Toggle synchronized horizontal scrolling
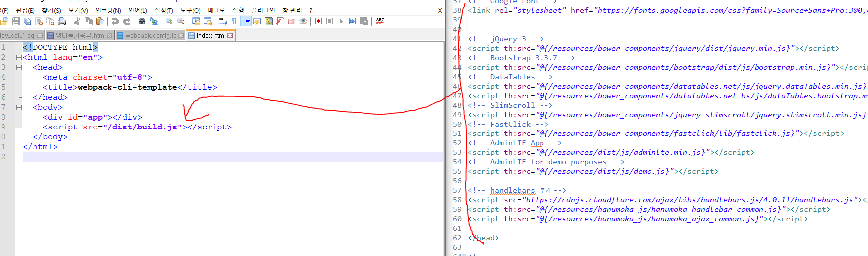Screen dimensions: 868x256 click(x=208, y=21)
